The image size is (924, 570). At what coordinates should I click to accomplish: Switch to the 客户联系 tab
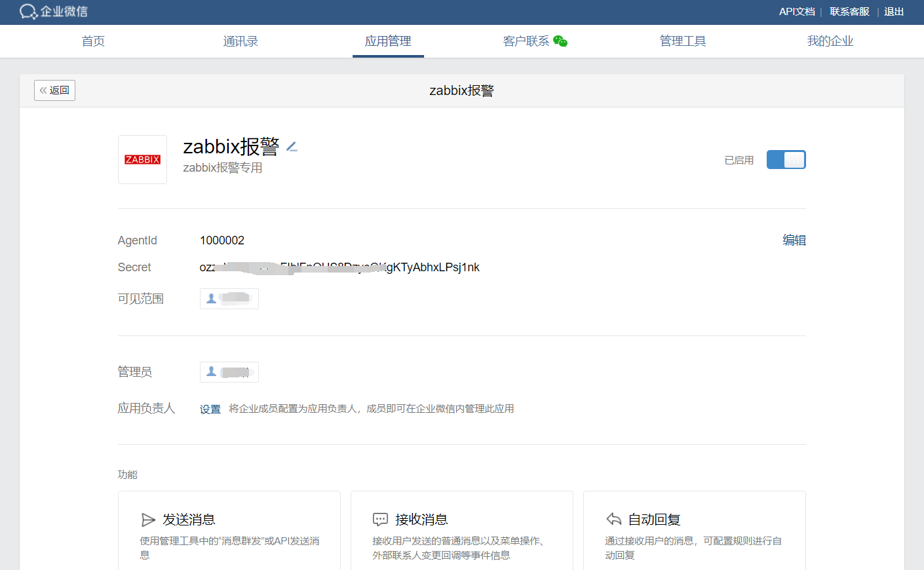pyautogui.click(x=526, y=41)
